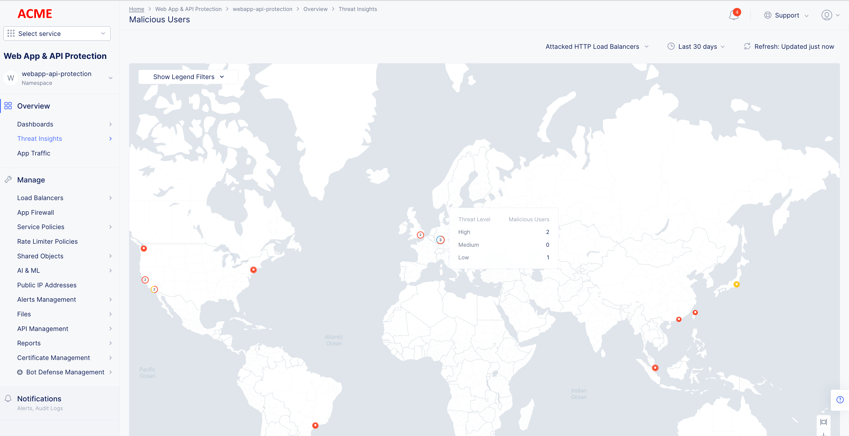Select the blue-ringed cluster marker in Germany
Image resolution: width=849 pixels, height=436 pixels.
[440, 239]
